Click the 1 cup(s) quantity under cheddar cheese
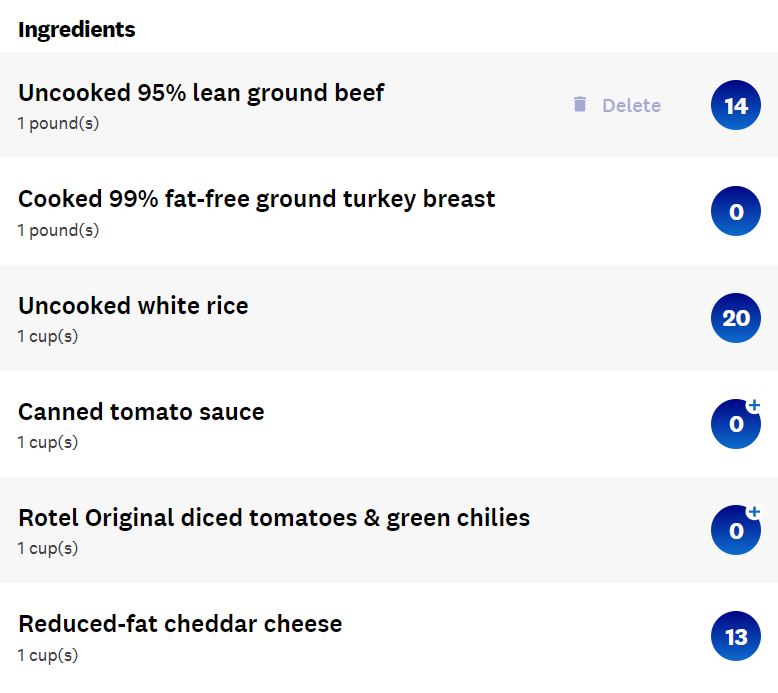The height and width of the screenshot is (693, 778). (x=48, y=655)
